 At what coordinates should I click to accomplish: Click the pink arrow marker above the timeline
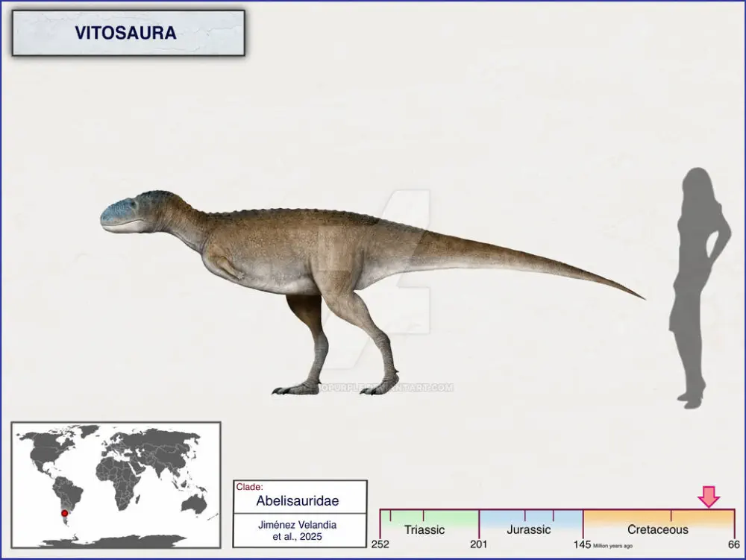pyautogui.click(x=708, y=496)
